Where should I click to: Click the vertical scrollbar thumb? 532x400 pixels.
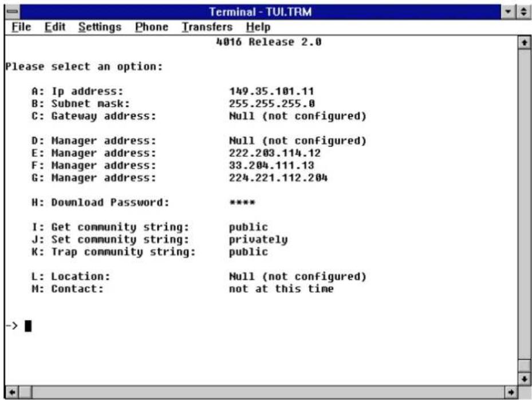525,366
